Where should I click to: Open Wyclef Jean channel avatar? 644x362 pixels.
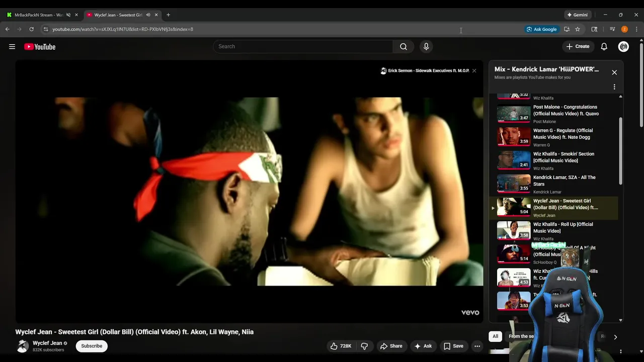coord(23,346)
